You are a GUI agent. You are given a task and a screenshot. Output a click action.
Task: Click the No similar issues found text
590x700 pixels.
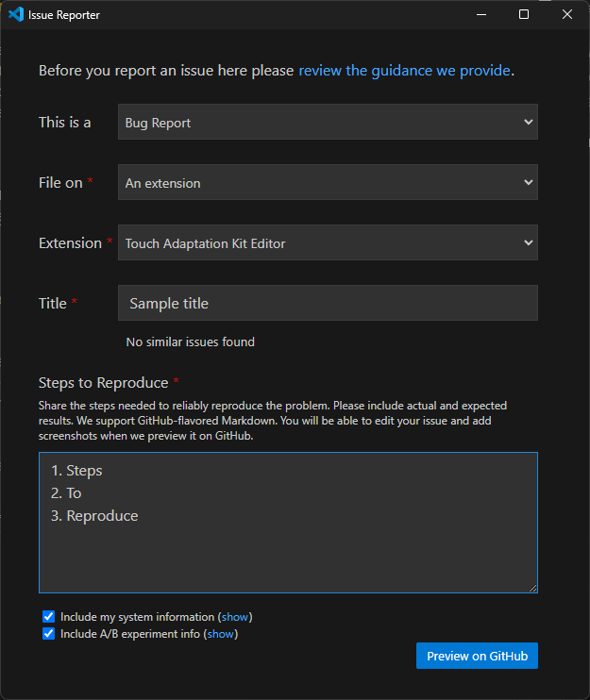(191, 342)
